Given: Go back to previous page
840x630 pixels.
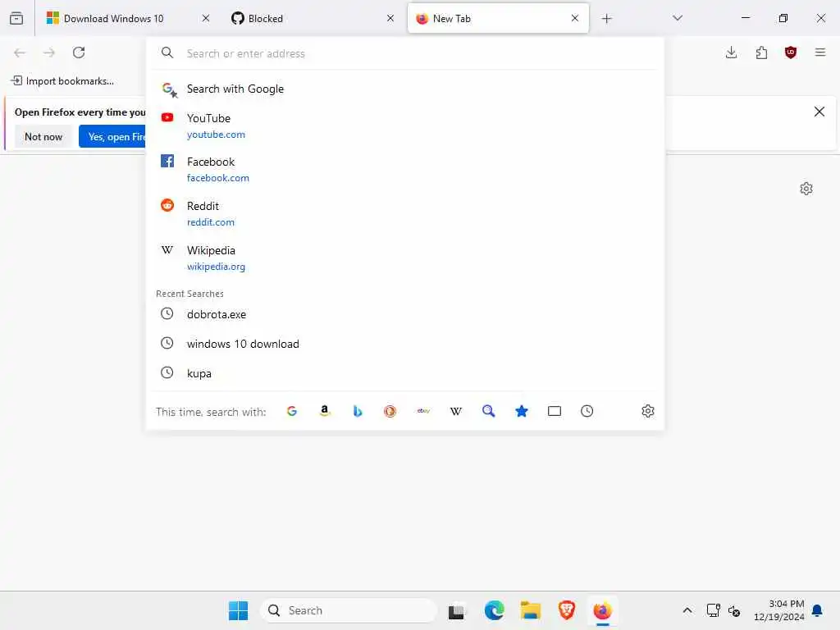Looking at the screenshot, I should [x=20, y=52].
